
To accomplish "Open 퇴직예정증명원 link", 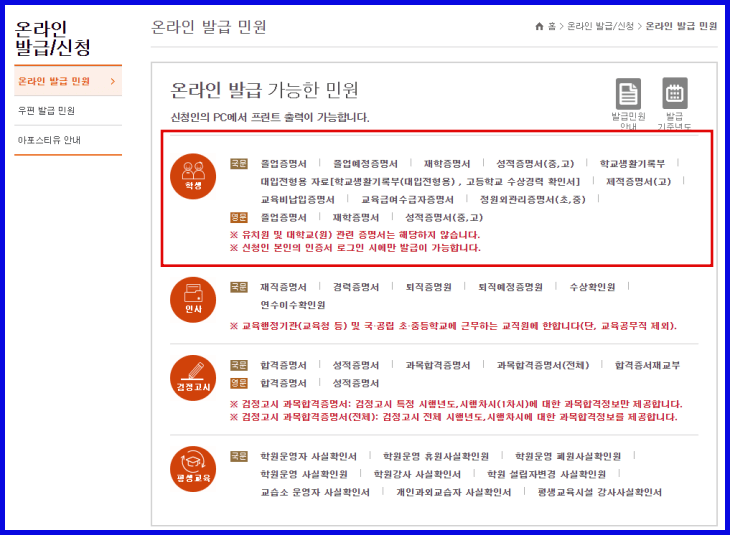I will [x=510, y=287].
